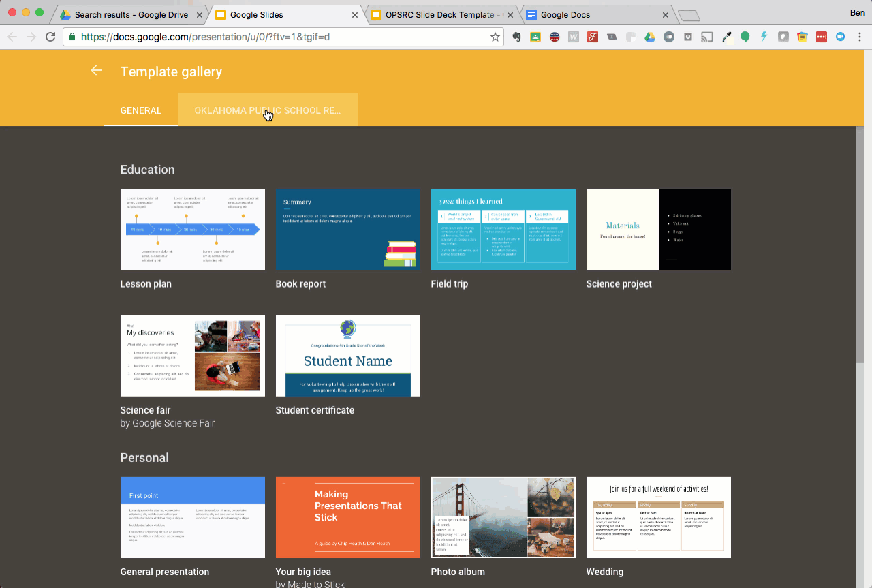Click the browser forward arrow
The width and height of the screenshot is (872, 588).
point(31,37)
